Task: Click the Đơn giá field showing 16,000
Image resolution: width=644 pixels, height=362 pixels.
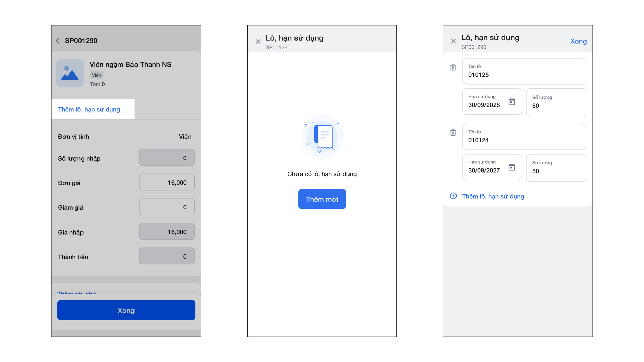Action: pyautogui.click(x=167, y=182)
